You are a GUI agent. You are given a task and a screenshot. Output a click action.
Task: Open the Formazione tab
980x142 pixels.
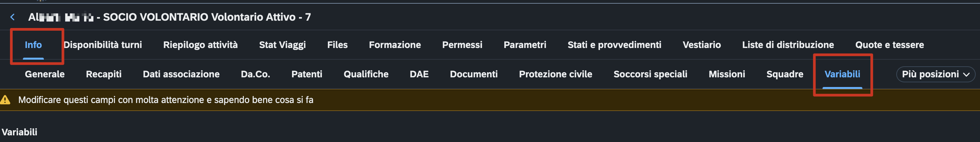point(395,45)
